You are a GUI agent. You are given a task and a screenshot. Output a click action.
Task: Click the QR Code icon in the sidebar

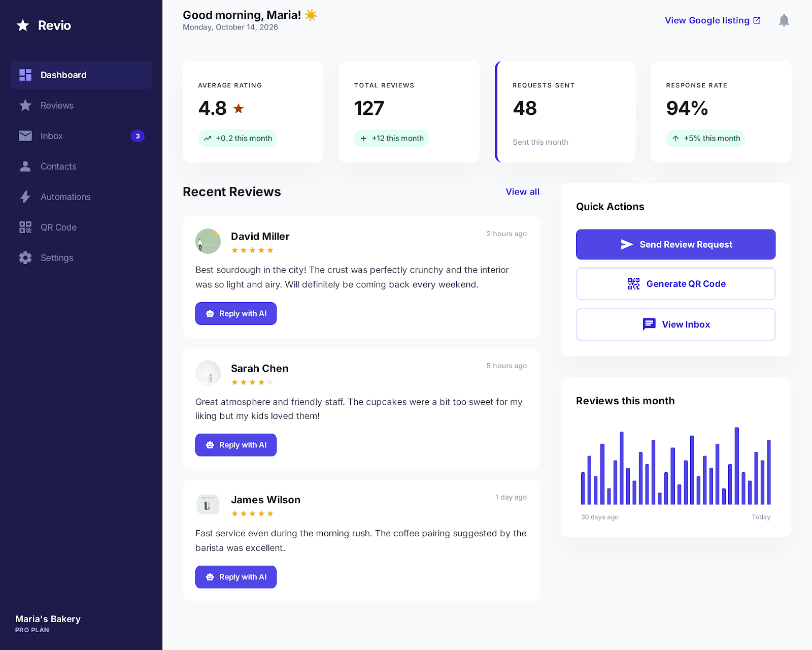[25, 227]
